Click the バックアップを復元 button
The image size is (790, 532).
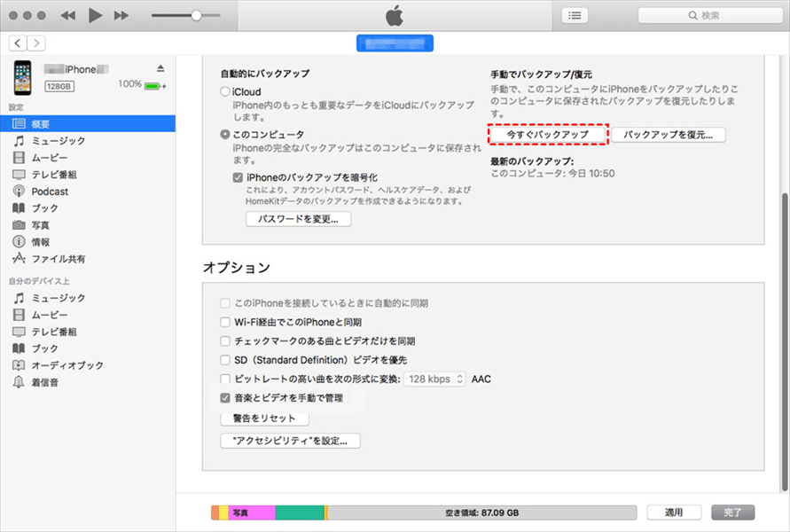668,134
